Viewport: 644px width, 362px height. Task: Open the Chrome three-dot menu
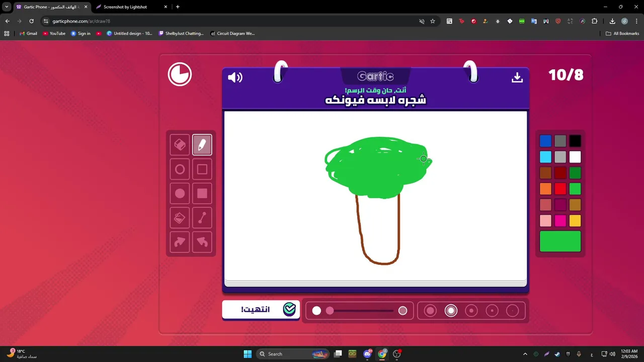point(636,21)
